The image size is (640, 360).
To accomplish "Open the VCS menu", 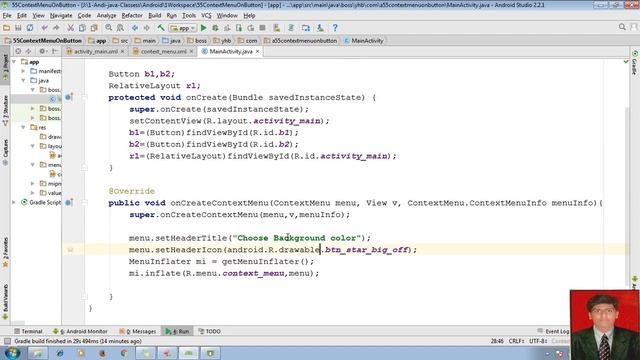I will [206, 16].
